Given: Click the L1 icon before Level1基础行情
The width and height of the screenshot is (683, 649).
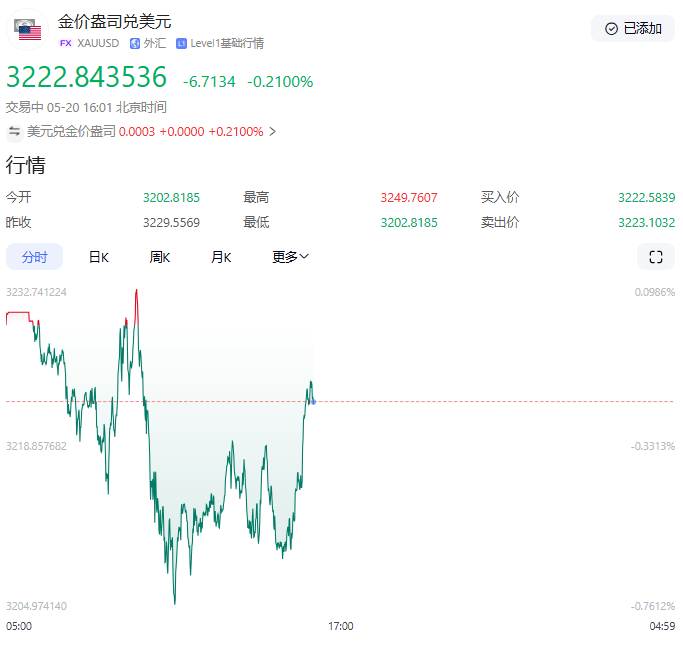Looking at the screenshot, I should pyautogui.click(x=181, y=43).
